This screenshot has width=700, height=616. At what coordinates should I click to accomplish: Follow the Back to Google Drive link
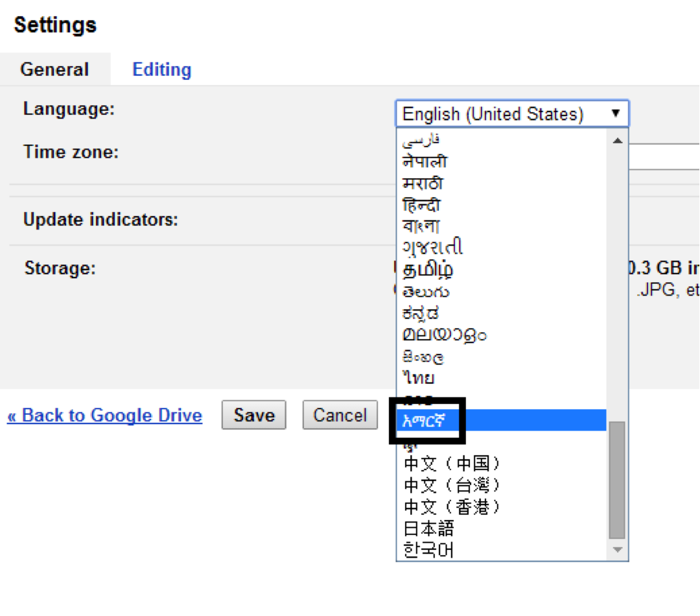(x=105, y=415)
